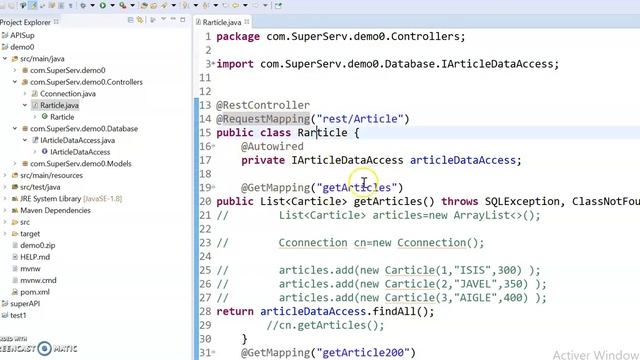Expand the Maven Dependencies node
Screen dimensions: 640x360
pos(5,211)
